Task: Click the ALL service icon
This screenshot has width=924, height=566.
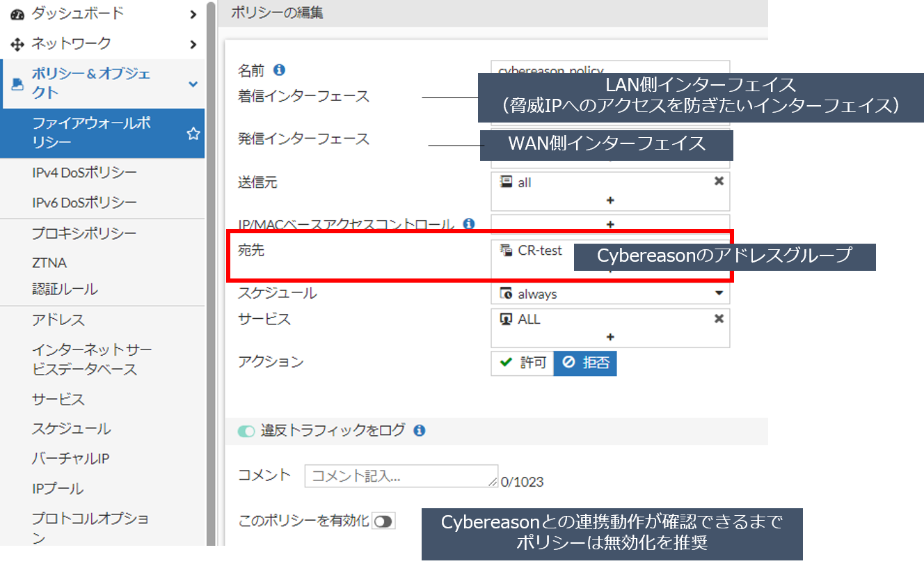Action: [x=507, y=319]
